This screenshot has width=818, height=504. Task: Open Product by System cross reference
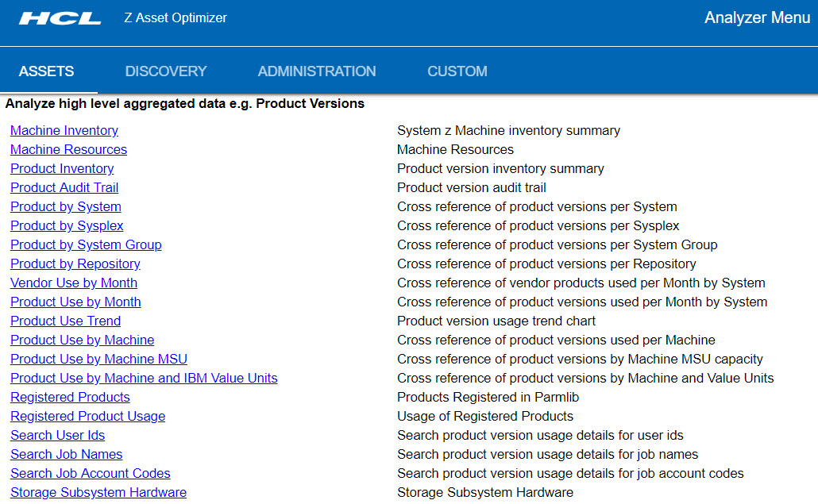click(65, 206)
